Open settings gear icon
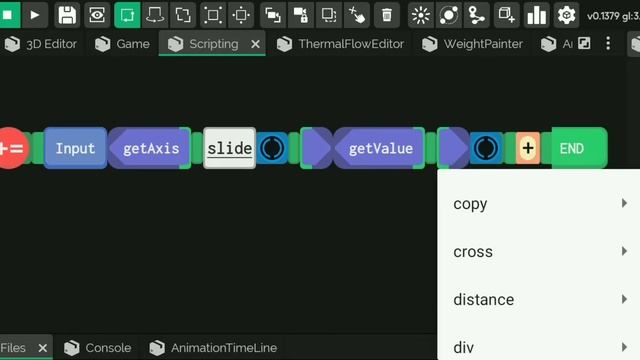 pos(566,15)
